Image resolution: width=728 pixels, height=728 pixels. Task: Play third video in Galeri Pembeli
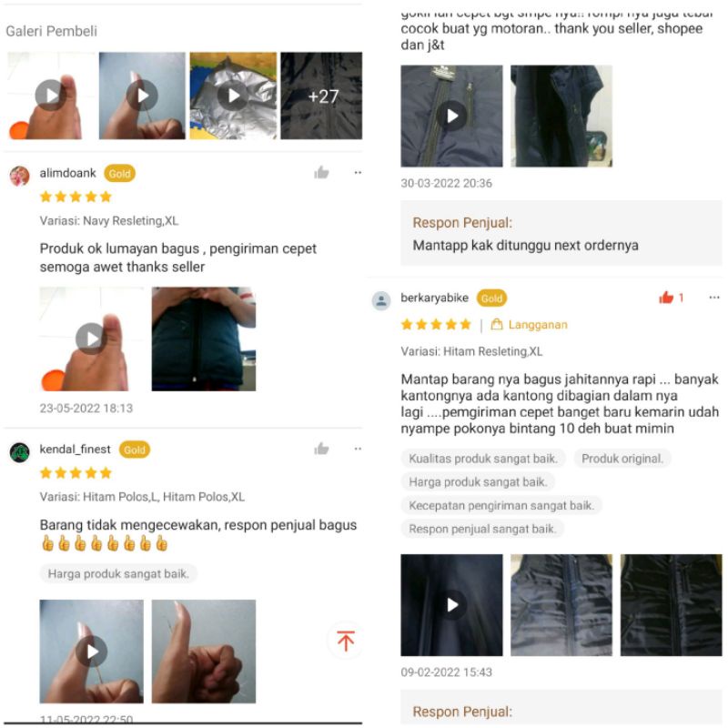[x=233, y=96]
